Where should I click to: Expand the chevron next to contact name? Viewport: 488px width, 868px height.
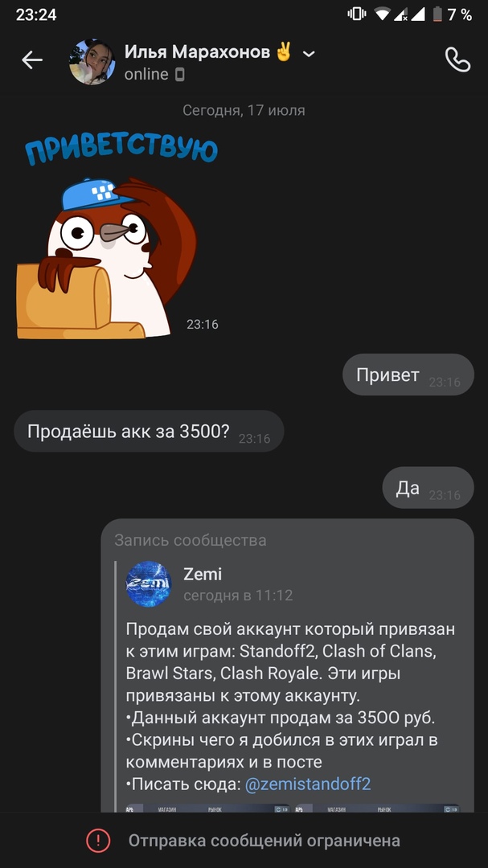coord(309,54)
